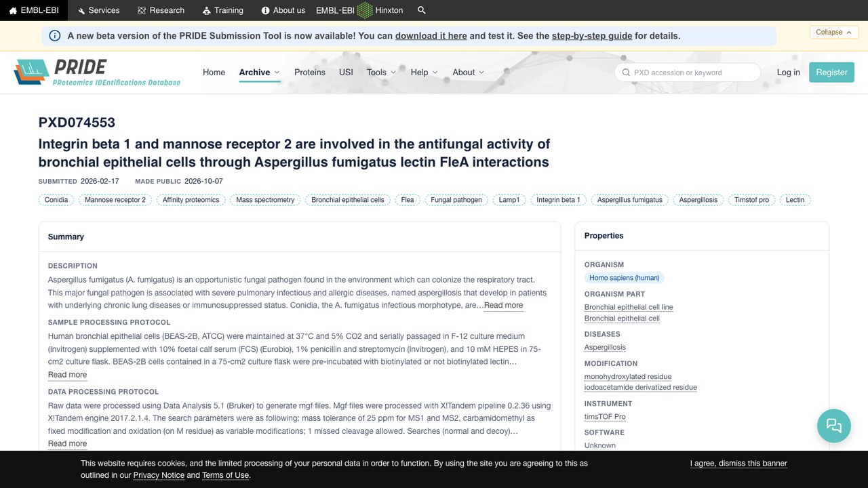Select the Affinity proteomics tag
The height and width of the screenshot is (488, 868).
click(191, 200)
